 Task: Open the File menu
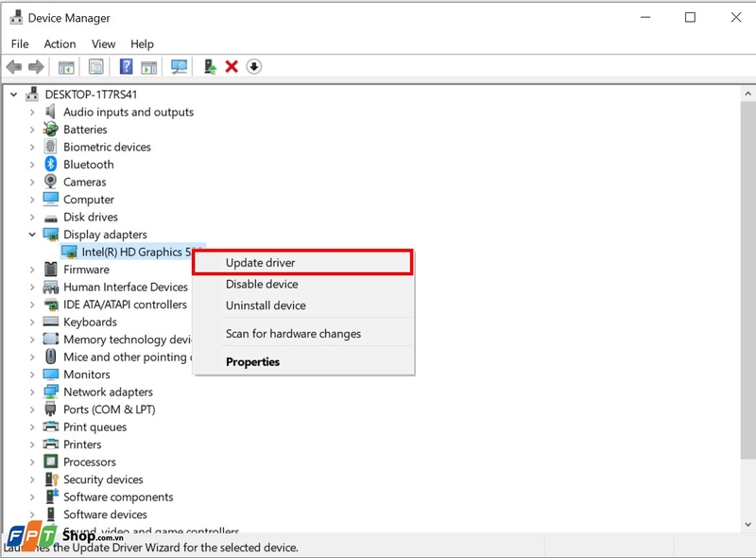(20, 44)
